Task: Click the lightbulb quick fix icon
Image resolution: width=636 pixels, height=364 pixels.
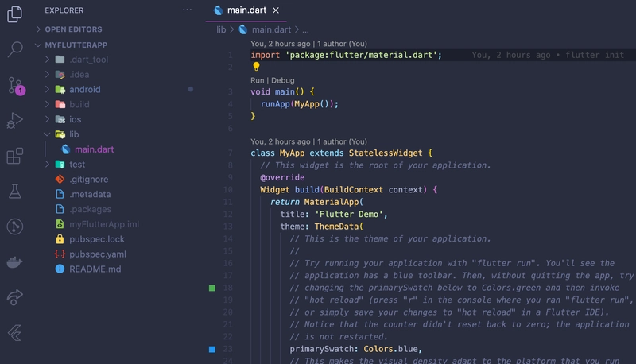Action: [x=256, y=68]
